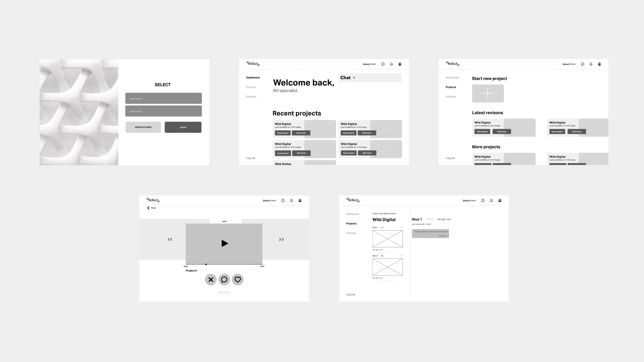Image resolution: width=644 pixels, height=362 pixels.
Task: Click the Username input field to type
Action: [x=163, y=98]
